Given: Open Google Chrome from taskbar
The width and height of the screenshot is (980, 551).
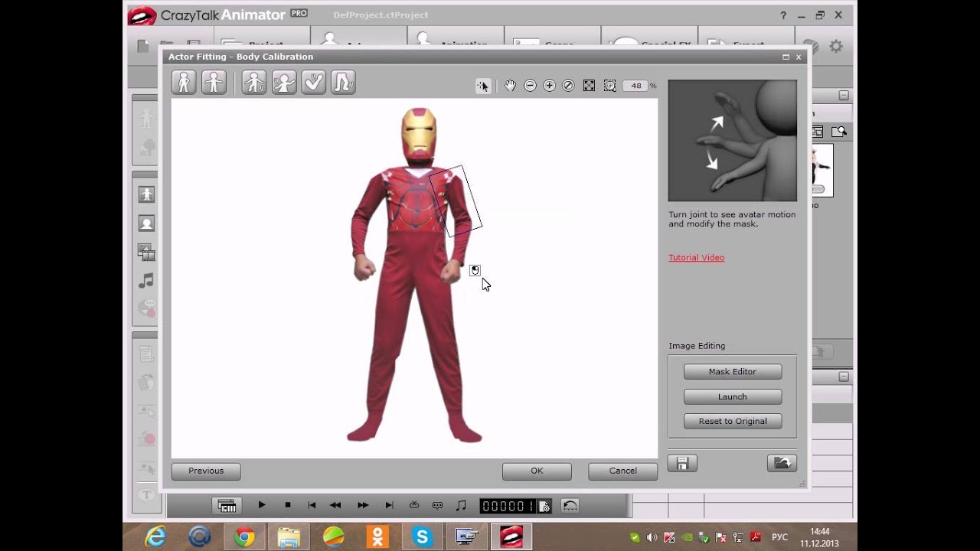Looking at the screenshot, I should pos(244,536).
